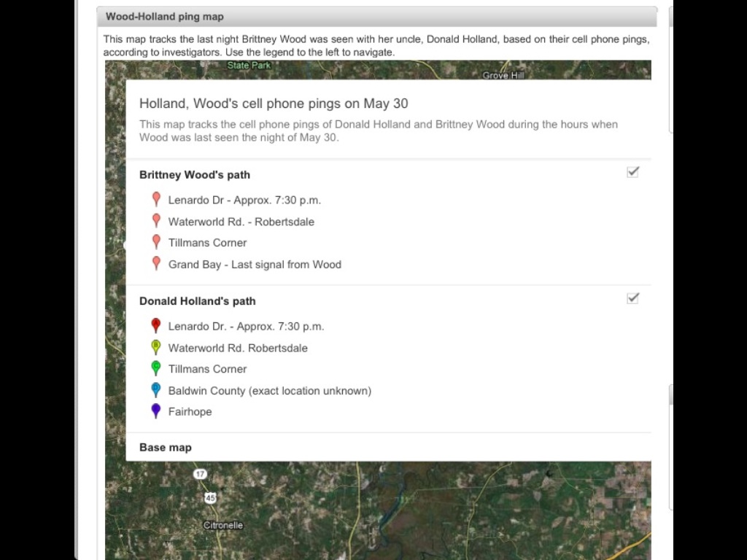Open the Fairhope location entry
Viewport: 747px width, 560px height.
(190, 412)
